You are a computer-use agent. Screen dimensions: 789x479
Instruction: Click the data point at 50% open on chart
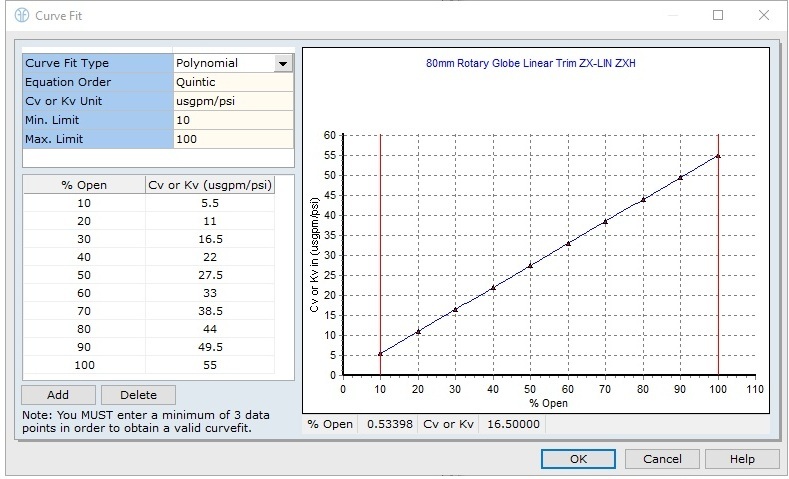(x=530, y=266)
